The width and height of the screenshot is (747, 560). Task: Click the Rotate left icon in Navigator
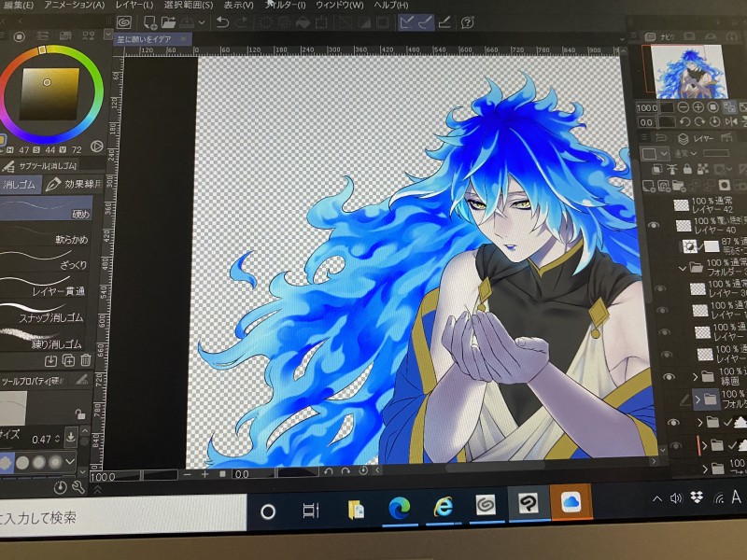click(x=685, y=122)
